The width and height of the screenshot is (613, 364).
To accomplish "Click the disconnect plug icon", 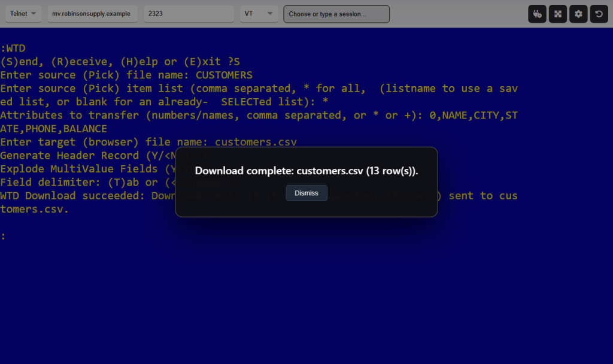I will coord(537,14).
